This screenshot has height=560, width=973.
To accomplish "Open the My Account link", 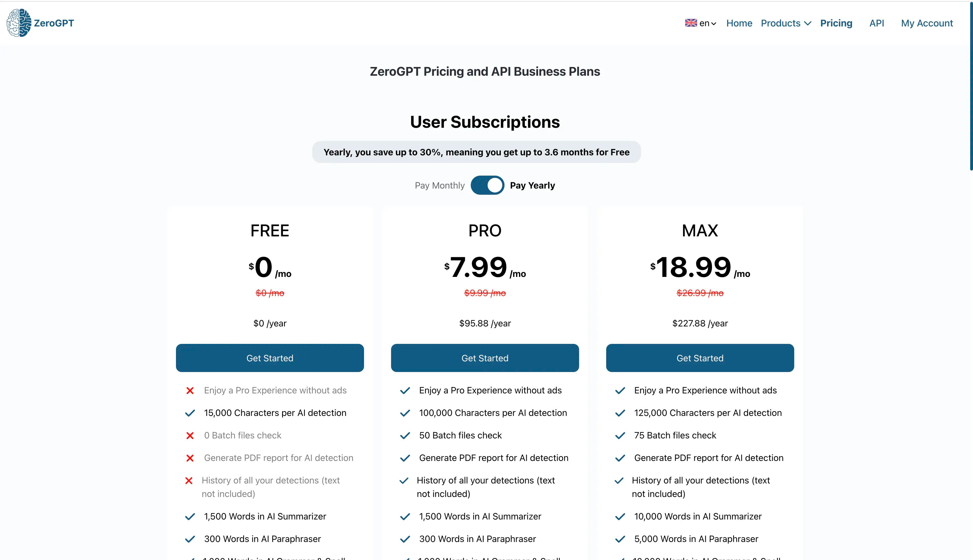I will 927,23.
